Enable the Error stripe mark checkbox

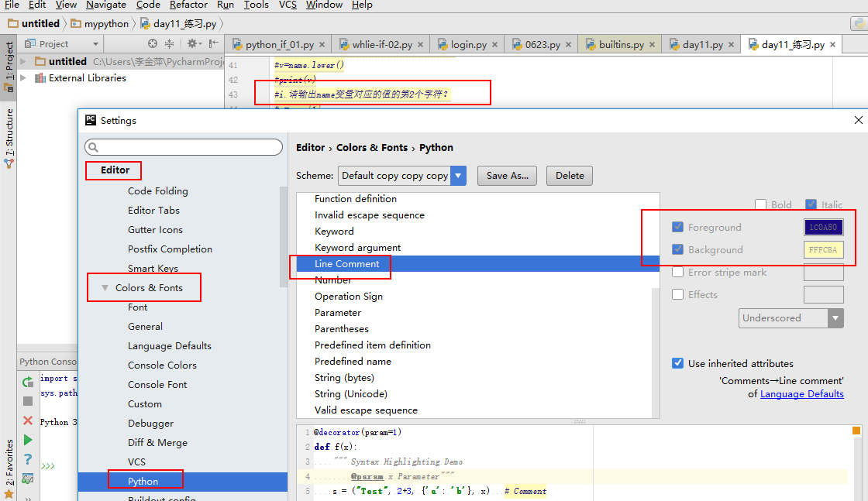[x=677, y=272]
